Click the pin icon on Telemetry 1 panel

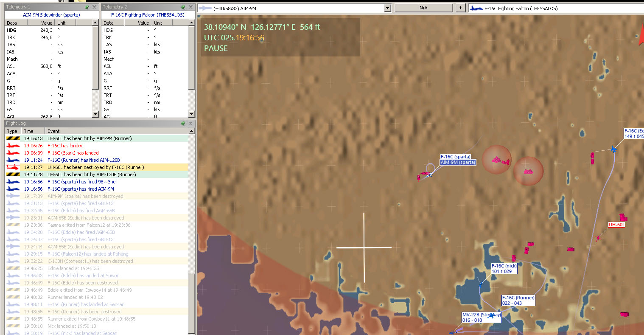87,7
